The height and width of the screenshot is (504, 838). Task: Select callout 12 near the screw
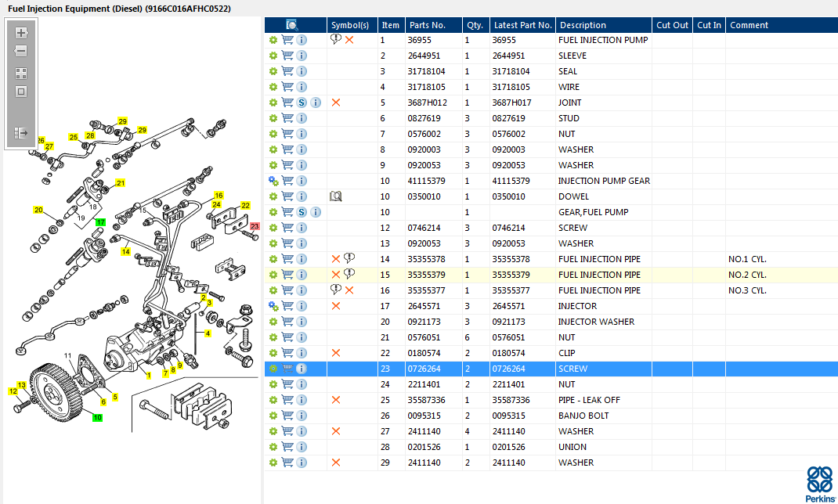[x=13, y=391]
